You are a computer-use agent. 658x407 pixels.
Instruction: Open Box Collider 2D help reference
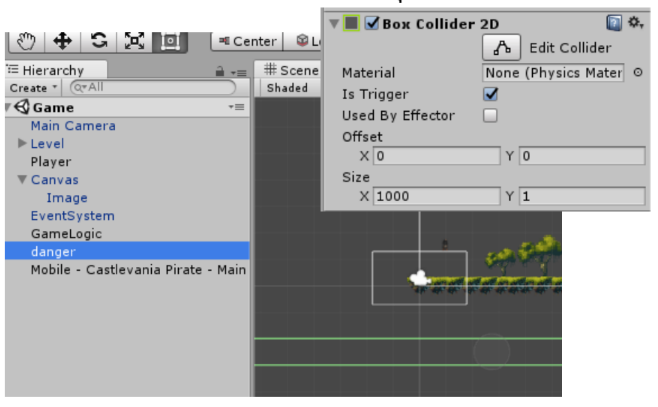tap(614, 23)
